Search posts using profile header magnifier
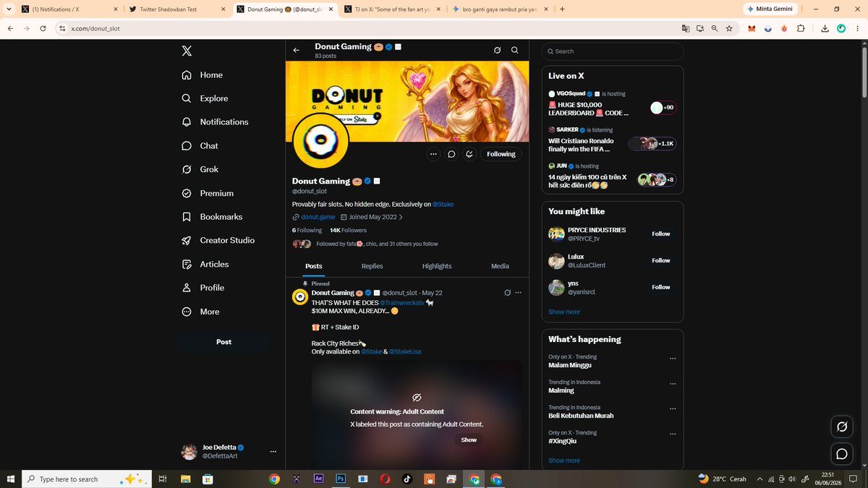This screenshot has width=868, height=488. pos(514,51)
